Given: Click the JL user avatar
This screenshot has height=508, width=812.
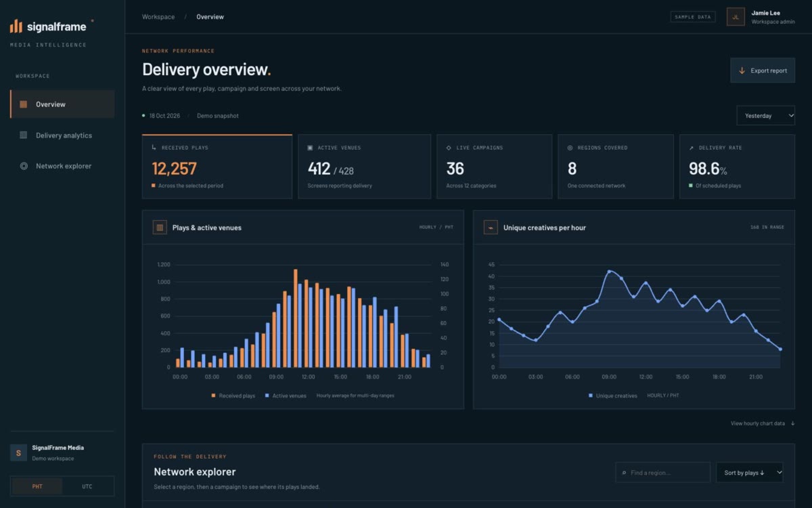Looking at the screenshot, I should pos(736,17).
